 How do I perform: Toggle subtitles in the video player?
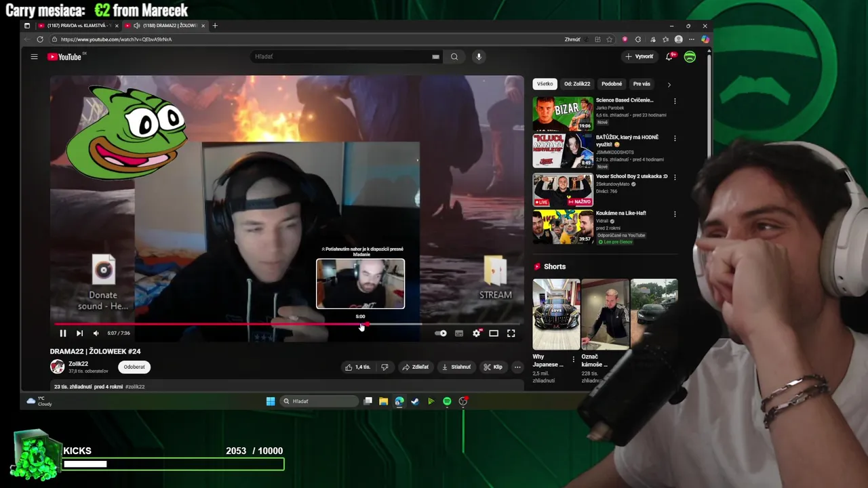point(459,333)
